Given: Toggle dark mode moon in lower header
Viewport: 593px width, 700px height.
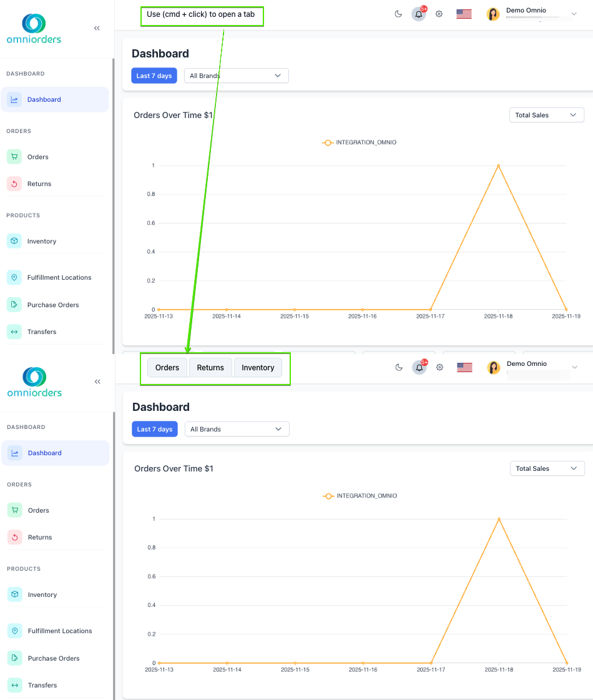Looking at the screenshot, I should point(399,367).
